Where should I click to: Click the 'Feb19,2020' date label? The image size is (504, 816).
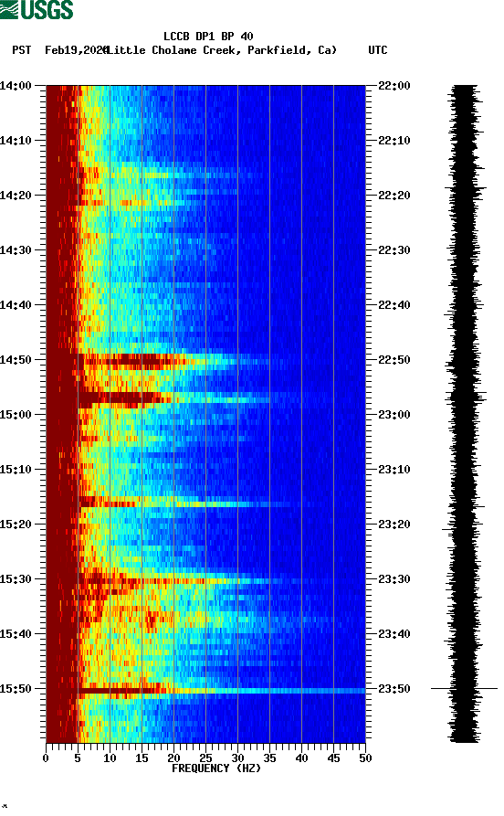tap(76, 50)
